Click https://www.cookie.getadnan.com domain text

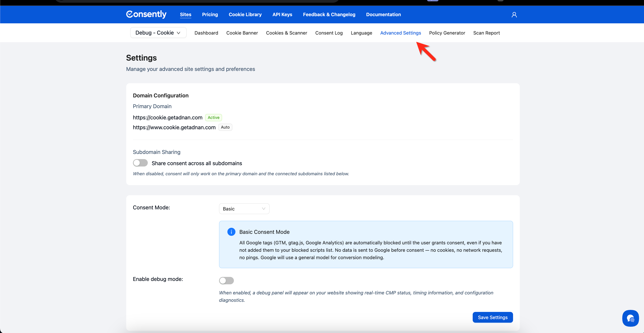174,127
